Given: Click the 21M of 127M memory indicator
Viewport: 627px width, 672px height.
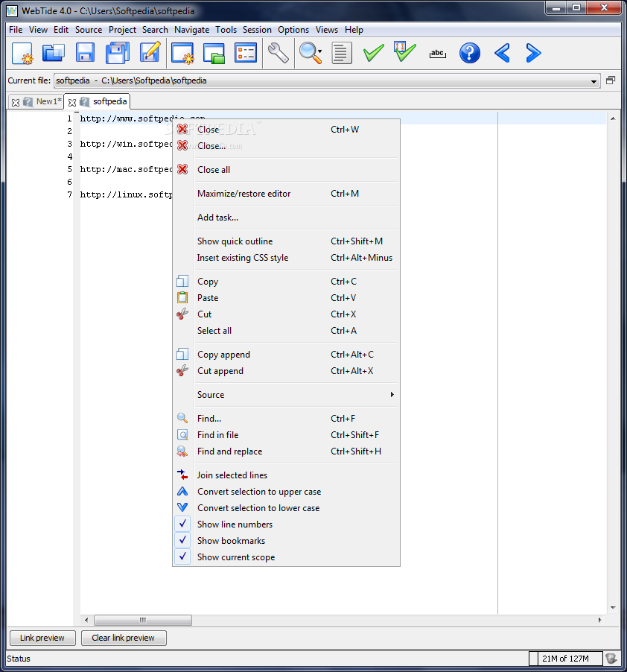Looking at the screenshot, I should click(565, 659).
